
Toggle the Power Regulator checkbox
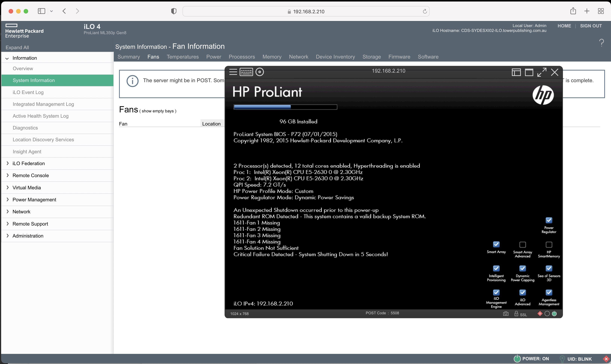coord(549,220)
